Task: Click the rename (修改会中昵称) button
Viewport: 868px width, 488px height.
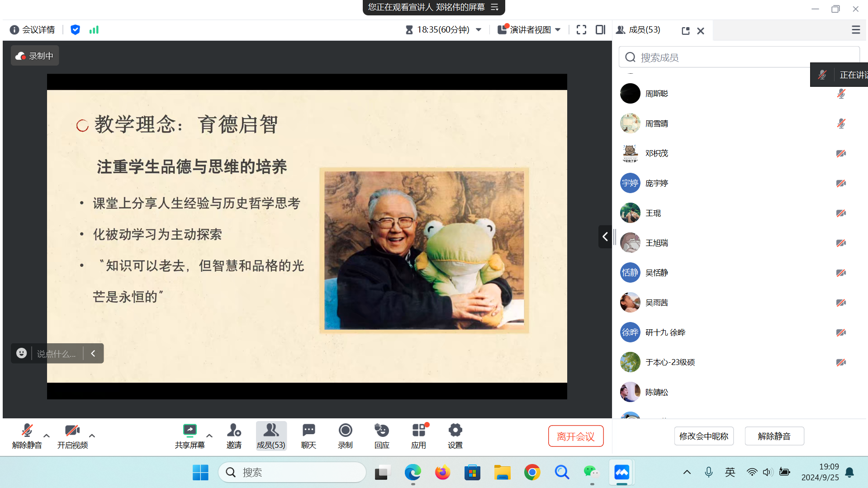Action: click(703, 436)
